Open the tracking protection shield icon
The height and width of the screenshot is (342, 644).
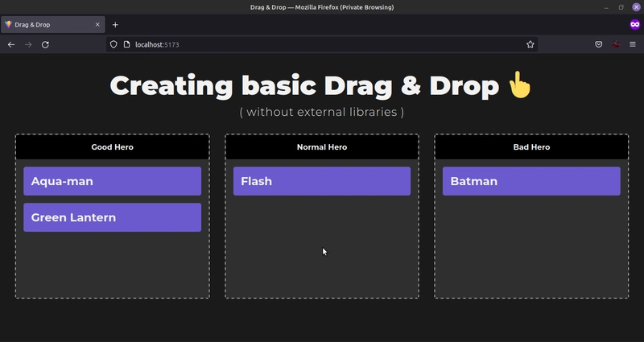click(114, 44)
